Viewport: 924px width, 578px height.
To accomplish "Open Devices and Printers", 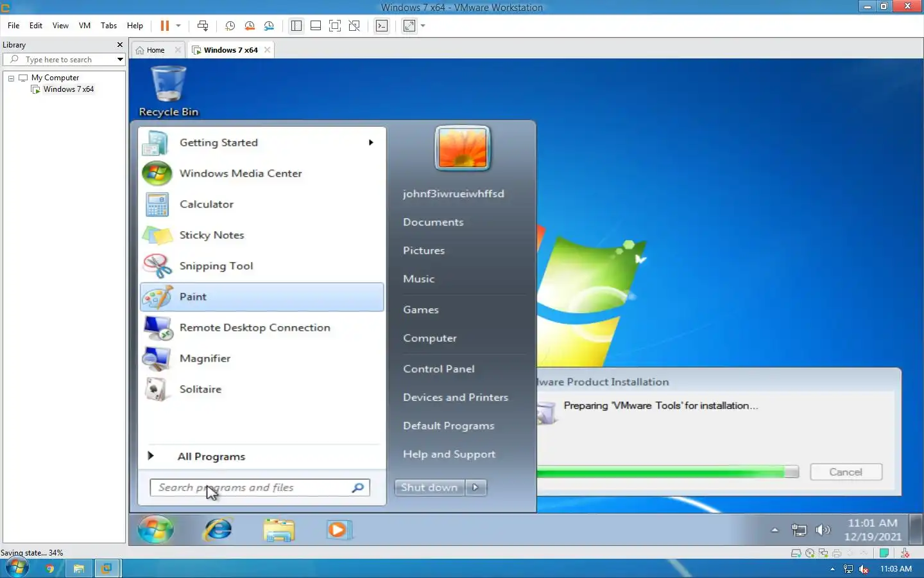I will [456, 398].
